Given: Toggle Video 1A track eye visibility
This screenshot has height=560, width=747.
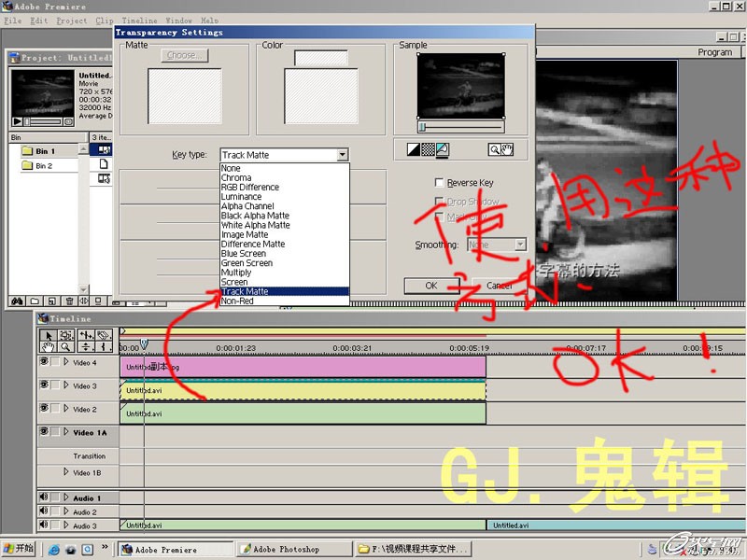Looking at the screenshot, I should click(x=44, y=431).
